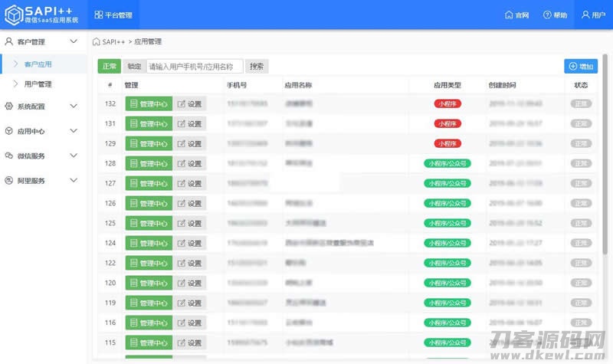Expand the 阿里服务 sidebar menu
Viewport: 613px width, 364px height.
coord(74,181)
